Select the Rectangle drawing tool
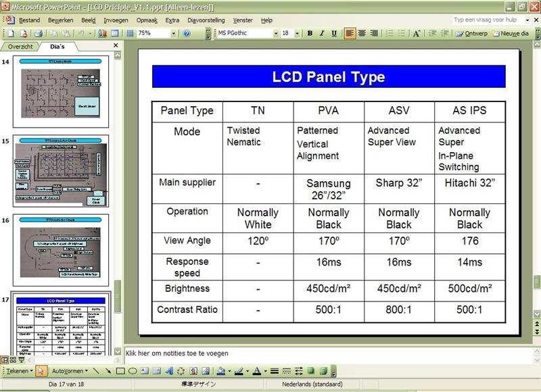The height and width of the screenshot is (392, 541). [x=120, y=371]
